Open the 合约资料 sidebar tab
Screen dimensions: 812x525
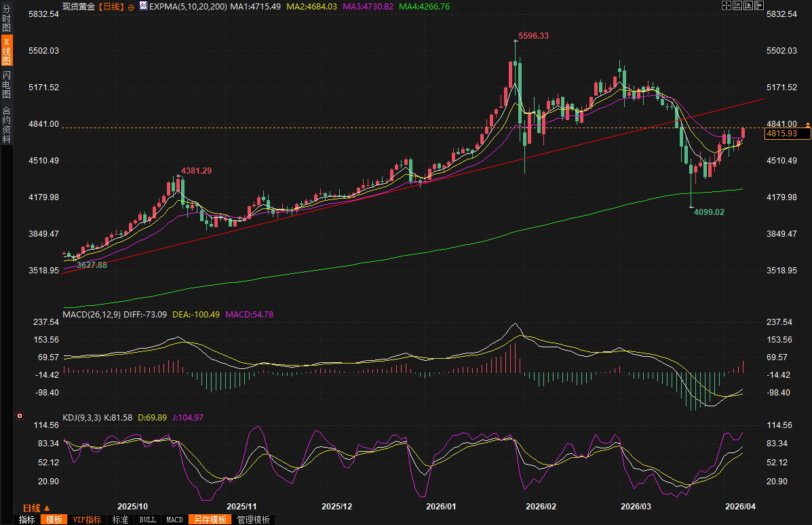coord(6,125)
